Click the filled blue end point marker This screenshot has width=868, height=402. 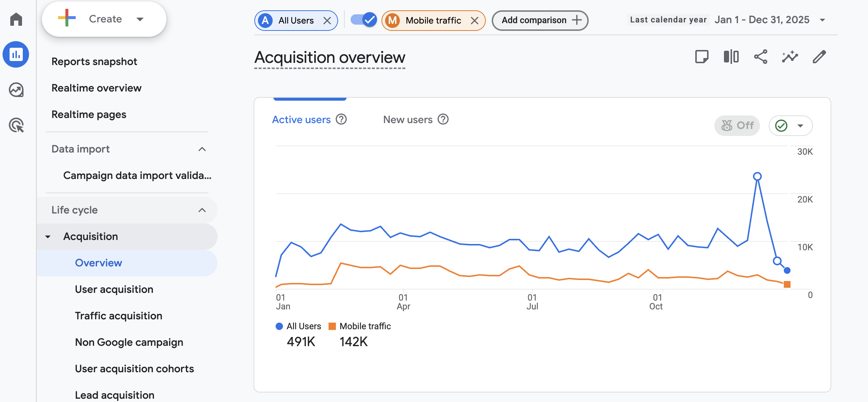coord(787,270)
